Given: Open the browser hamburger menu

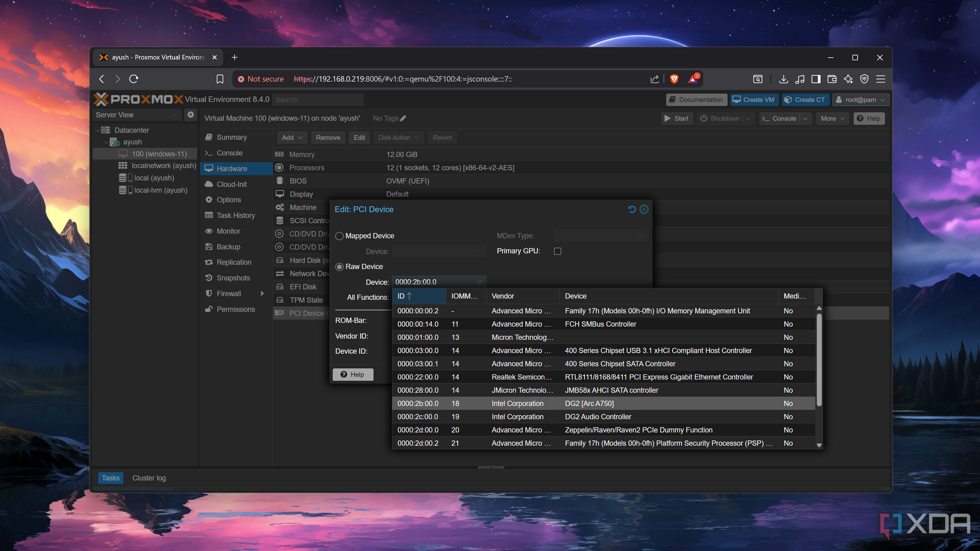Looking at the screenshot, I should click(881, 79).
